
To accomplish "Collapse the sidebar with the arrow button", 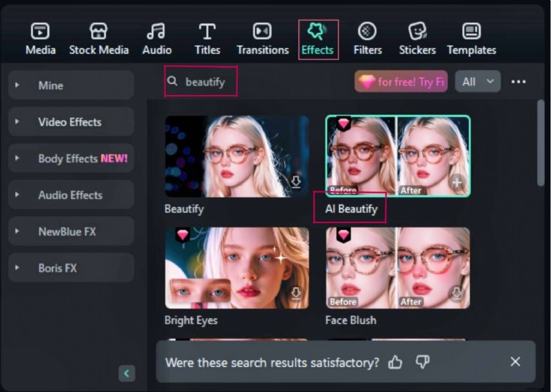I will [127, 373].
